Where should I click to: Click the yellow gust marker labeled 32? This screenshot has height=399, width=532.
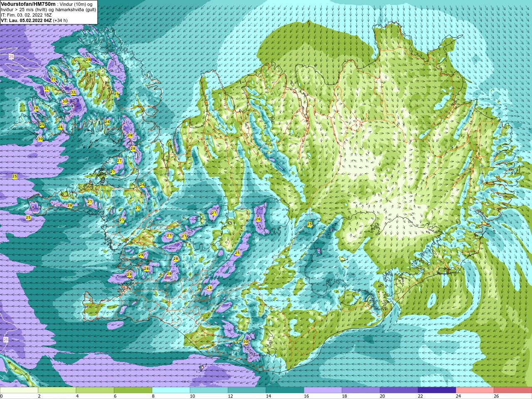[x=73, y=93]
